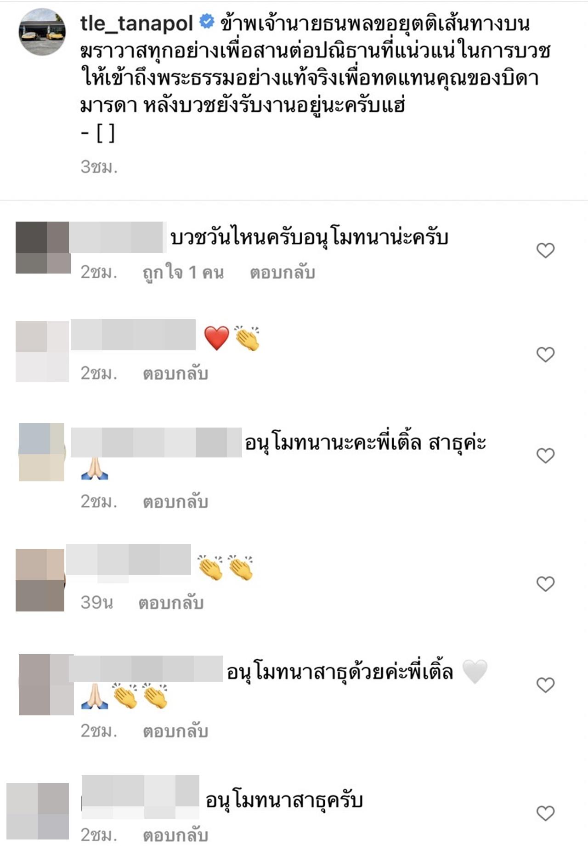Open the avatar of the last commenter
Image resolution: width=588 pixels, height=868 pixels.
tap(38, 811)
